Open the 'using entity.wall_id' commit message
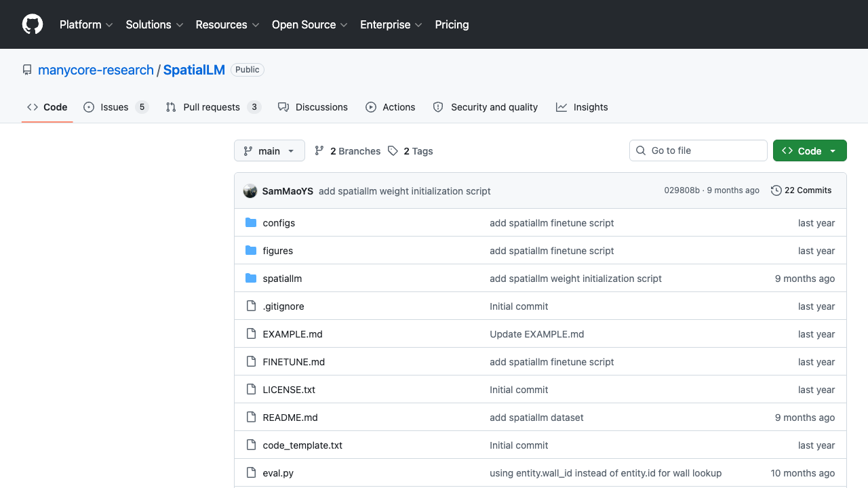This screenshot has width=868, height=488. [606, 473]
